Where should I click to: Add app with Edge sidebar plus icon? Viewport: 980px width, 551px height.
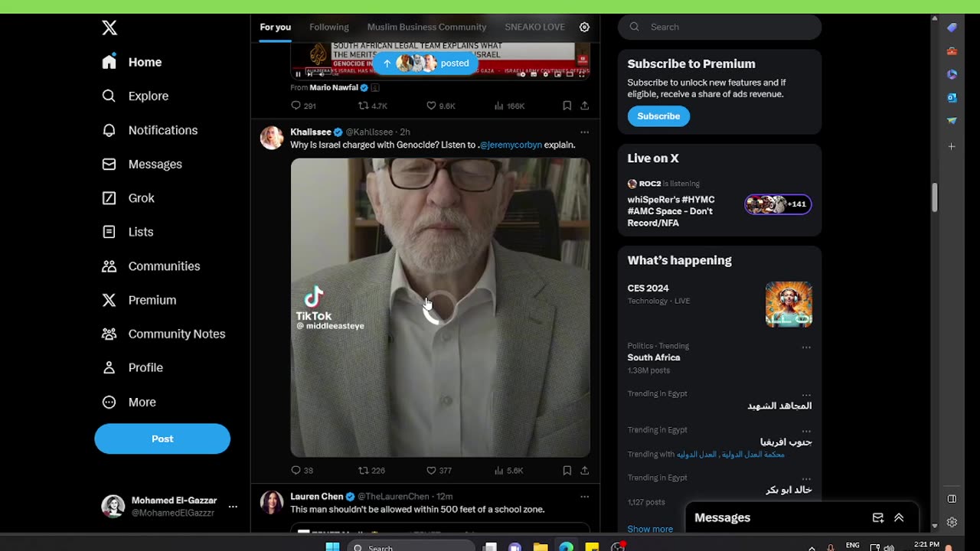[952, 146]
